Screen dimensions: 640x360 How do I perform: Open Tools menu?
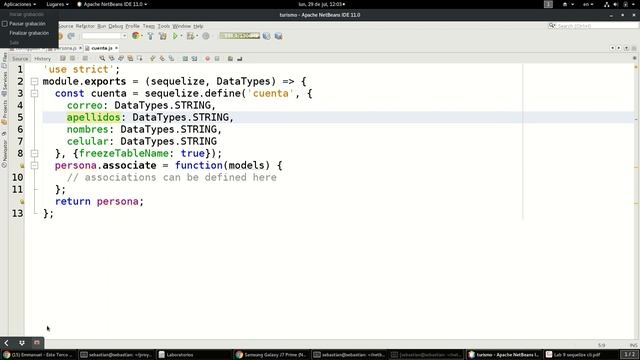[164, 26]
